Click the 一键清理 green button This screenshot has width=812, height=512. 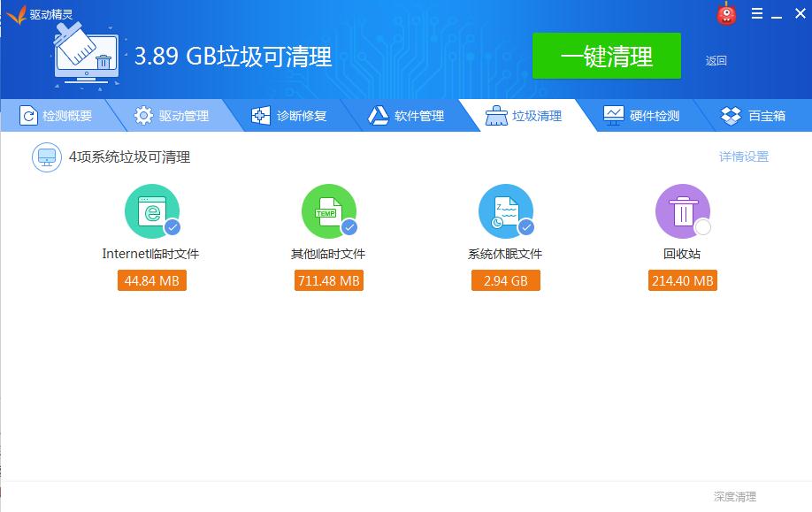pyautogui.click(x=607, y=56)
